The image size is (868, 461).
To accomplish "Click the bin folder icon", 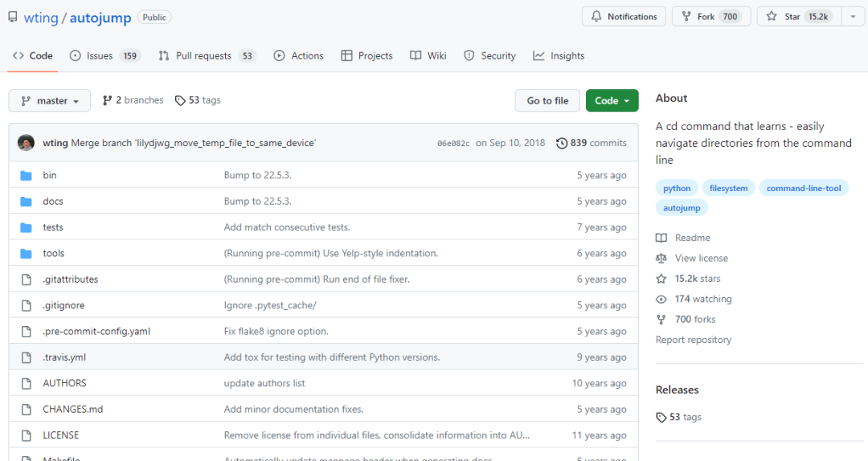I will [26, 175].
